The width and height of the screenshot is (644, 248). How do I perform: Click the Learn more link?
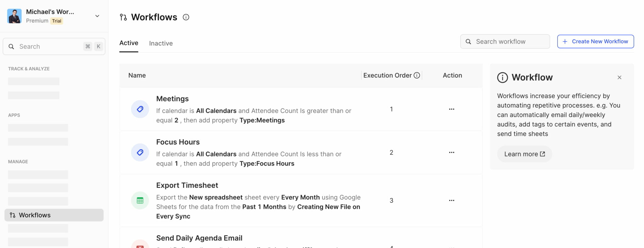(524, 154)
